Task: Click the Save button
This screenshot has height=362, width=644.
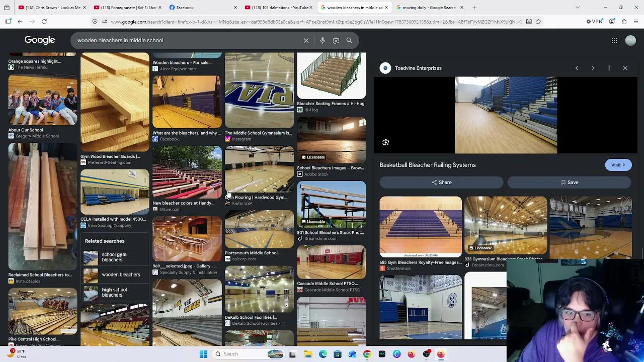Action: point(569,183)
